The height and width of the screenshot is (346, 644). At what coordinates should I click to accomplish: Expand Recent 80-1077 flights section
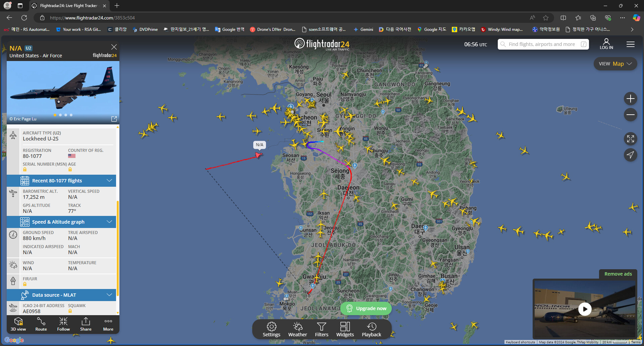tap(61, 181)
